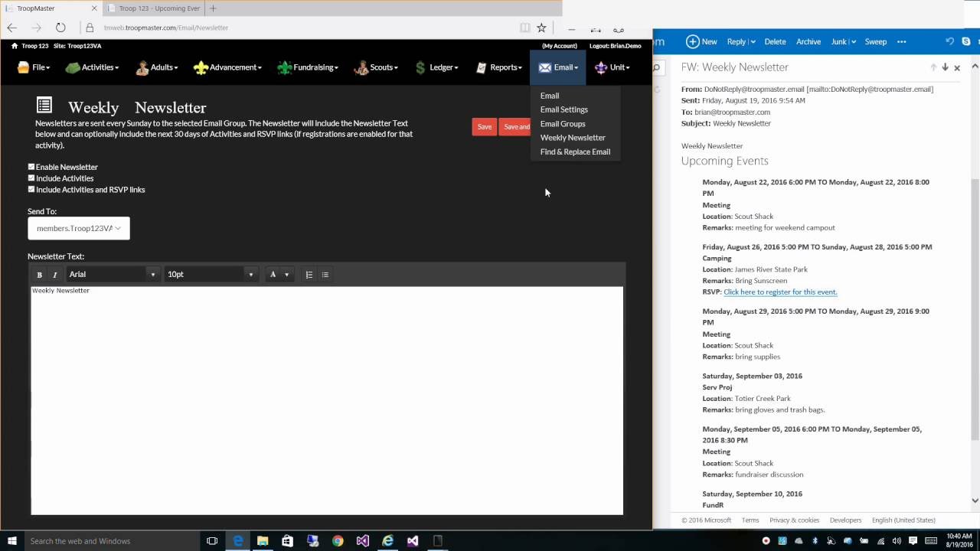Click the Weekly Newsletter page heading icon
The image size is (980, 551).
coord(44,106)
